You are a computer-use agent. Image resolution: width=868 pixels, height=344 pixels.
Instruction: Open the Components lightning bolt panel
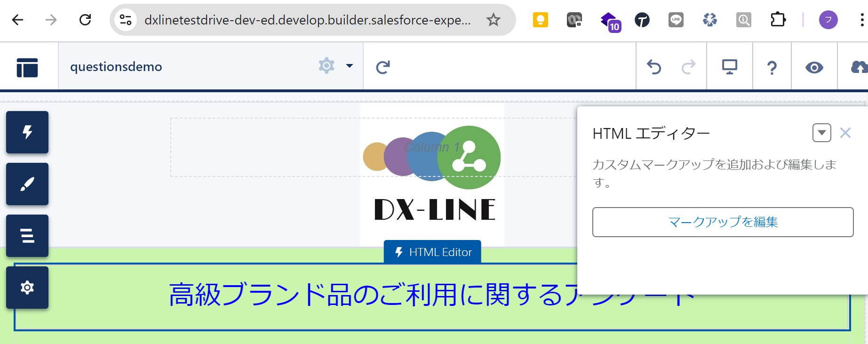coord(27,132)
